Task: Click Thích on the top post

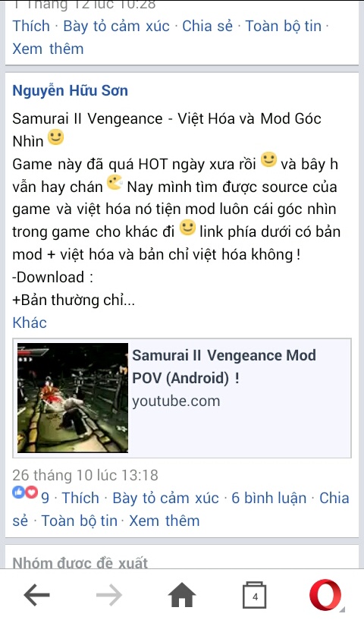Action: coord(31,26)
